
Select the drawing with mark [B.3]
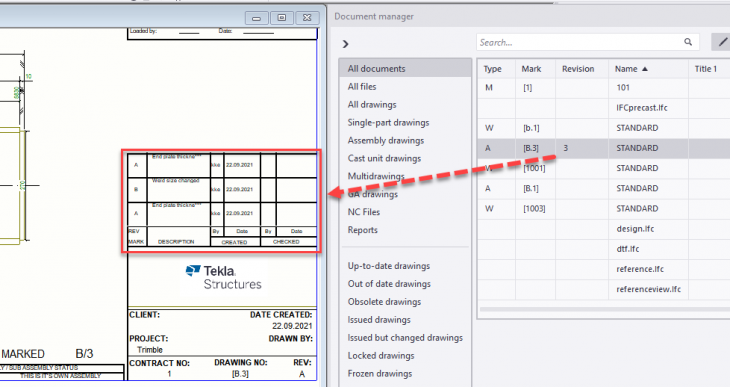[604, 148]
